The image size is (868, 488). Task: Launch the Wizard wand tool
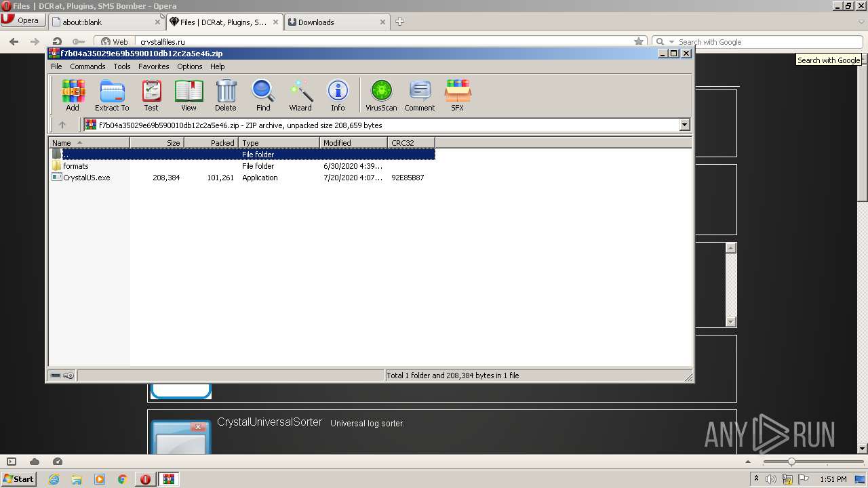(300, 95)
